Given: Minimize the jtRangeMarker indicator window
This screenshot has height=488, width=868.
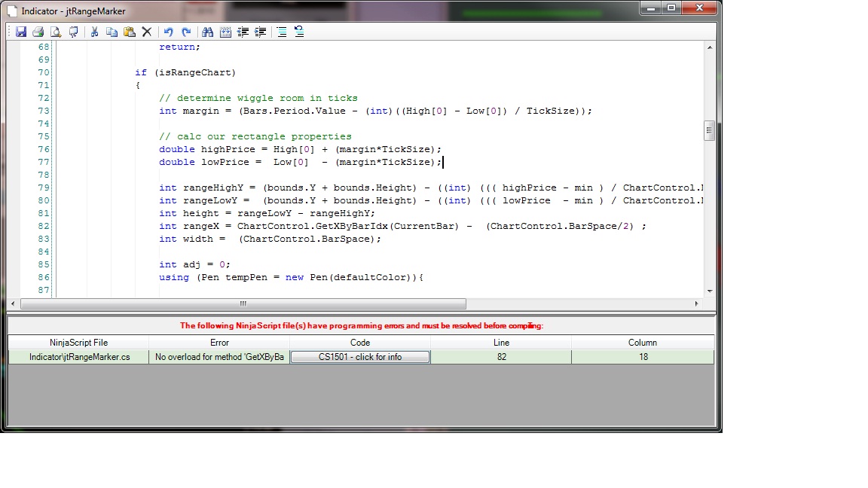Looking at the screenshot, I should pos(651,8).
